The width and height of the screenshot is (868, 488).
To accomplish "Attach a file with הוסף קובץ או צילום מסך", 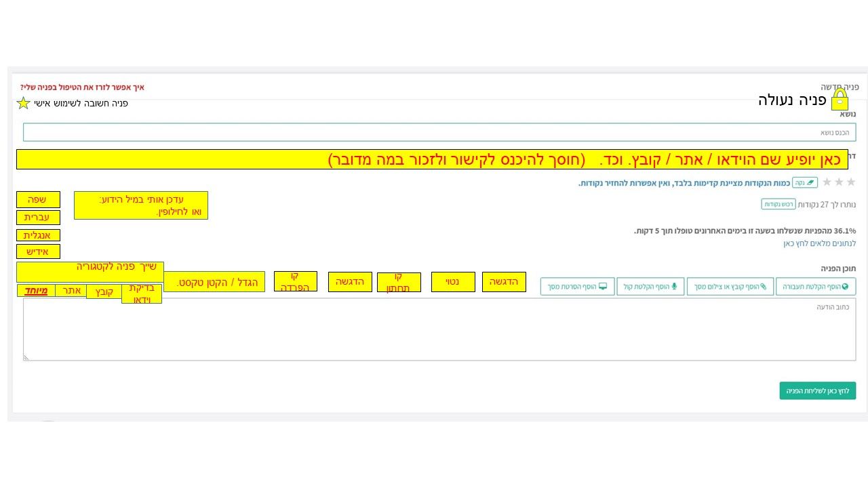I will (730, 287).
